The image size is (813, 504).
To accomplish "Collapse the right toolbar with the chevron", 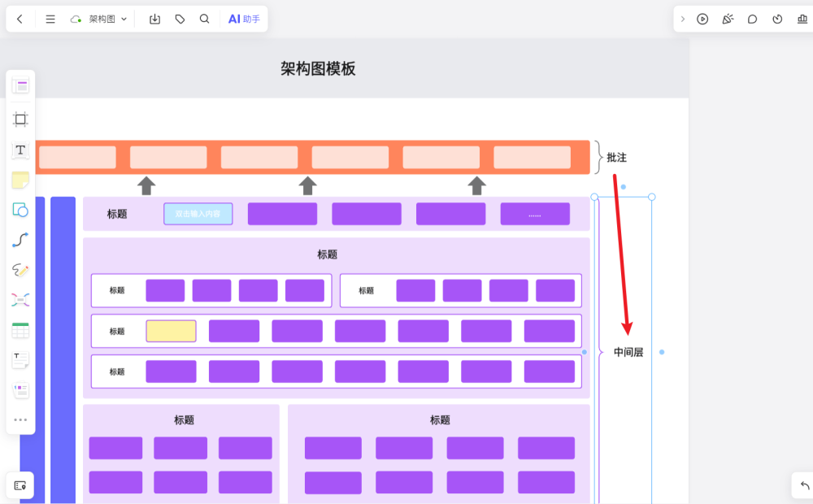I will click(682, 18).
